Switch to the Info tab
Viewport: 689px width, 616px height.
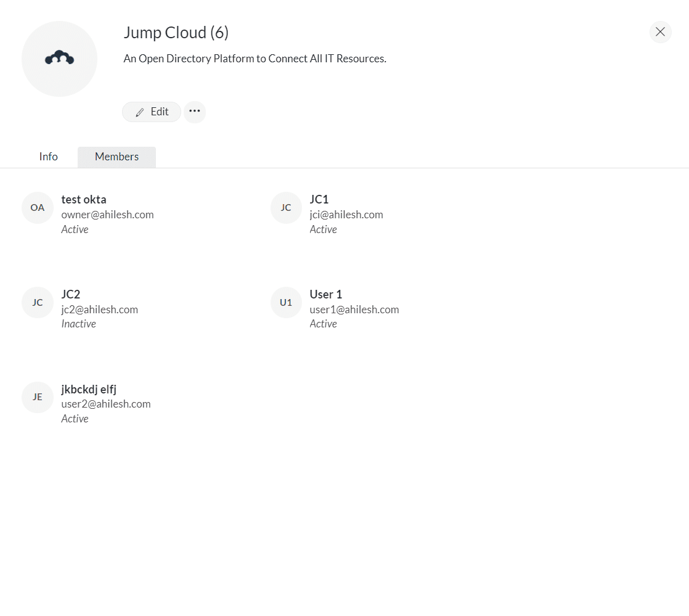pyautogui.click(x=48, y=157)
